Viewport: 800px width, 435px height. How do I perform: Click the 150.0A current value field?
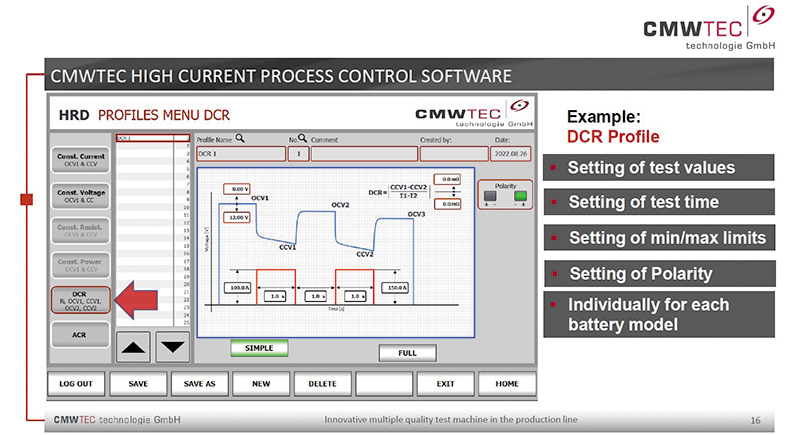click(x=395, y=288)
